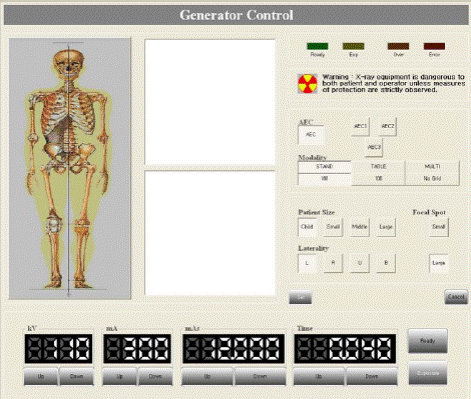Click the Ready button beside the Time display
The width and height of the screenshot is (471, 399).
pyautogui.click(x=428, y=341)
